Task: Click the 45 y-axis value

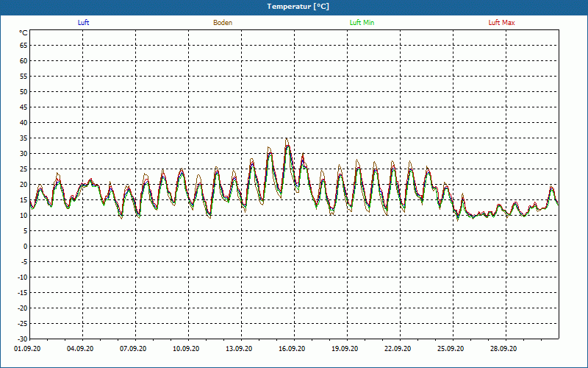Action: click(24, 107)
